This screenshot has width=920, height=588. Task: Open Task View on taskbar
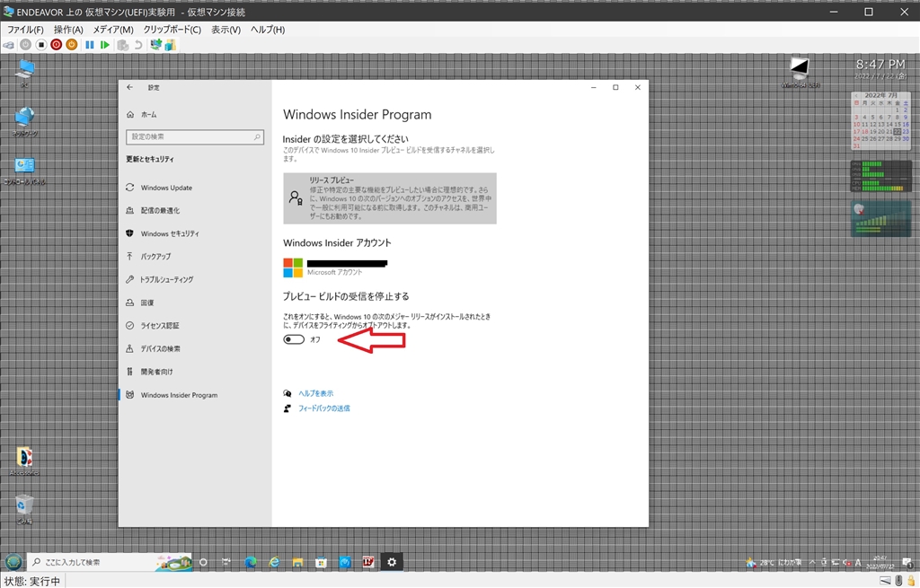(x=226, y=562)
